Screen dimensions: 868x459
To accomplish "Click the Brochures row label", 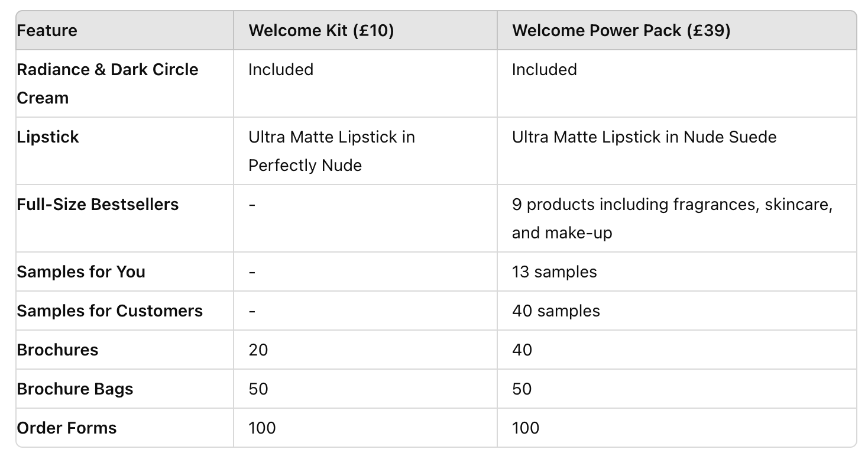I will tap(58, 350).
